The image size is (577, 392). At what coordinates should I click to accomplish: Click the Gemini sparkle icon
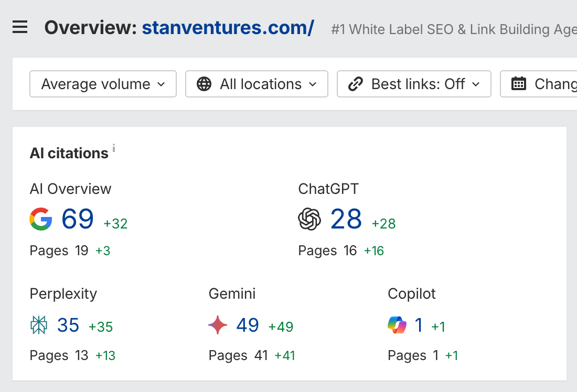coord(218,325)
